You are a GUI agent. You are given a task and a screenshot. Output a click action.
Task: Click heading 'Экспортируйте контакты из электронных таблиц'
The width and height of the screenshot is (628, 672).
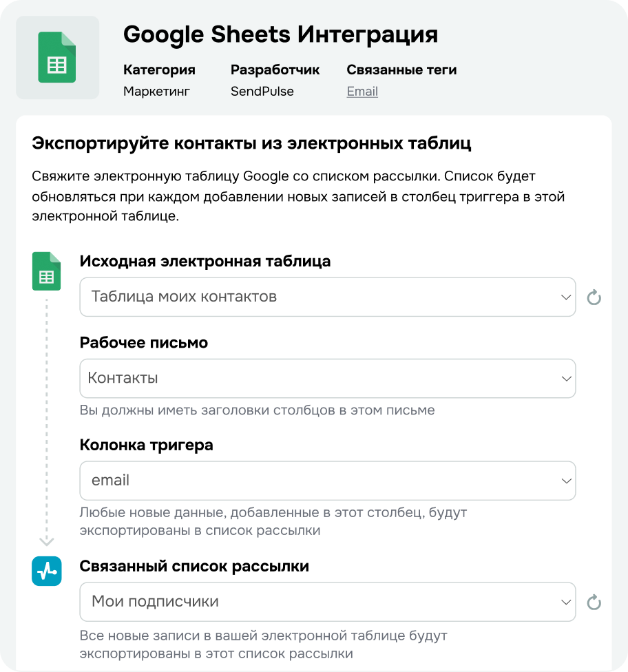[251, 143]
